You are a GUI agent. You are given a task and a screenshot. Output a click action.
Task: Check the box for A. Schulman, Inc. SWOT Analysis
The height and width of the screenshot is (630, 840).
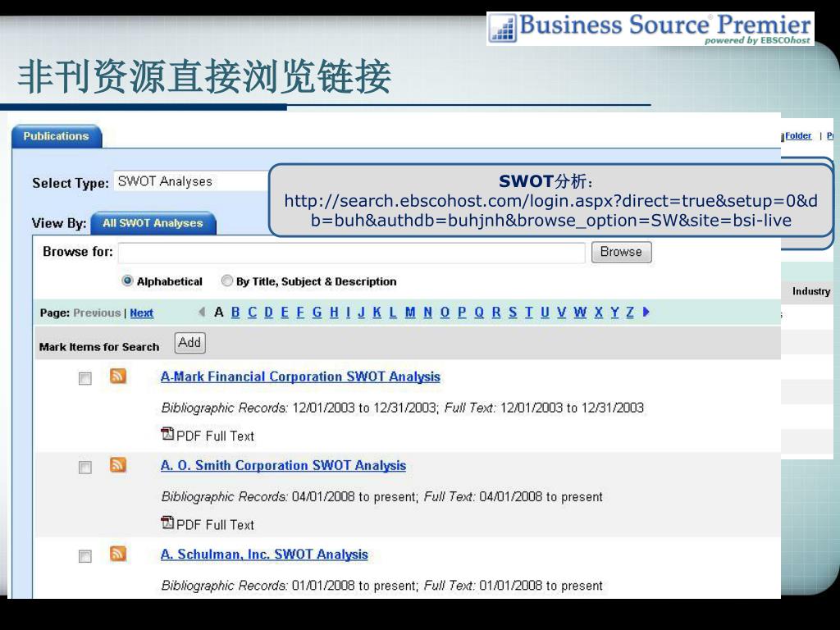(x=84, y=557)
